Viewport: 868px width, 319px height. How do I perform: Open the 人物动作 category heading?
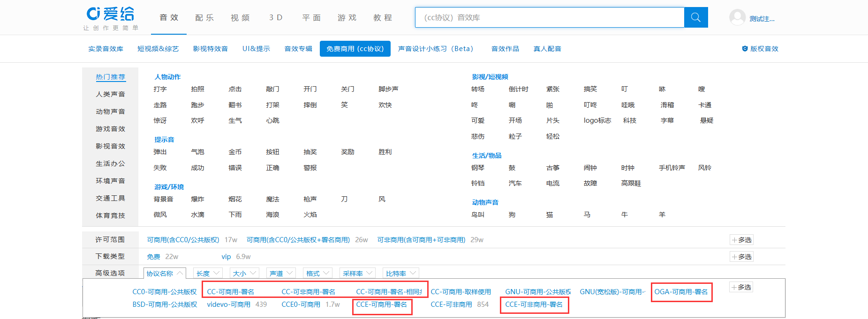[x=167, y=77]
